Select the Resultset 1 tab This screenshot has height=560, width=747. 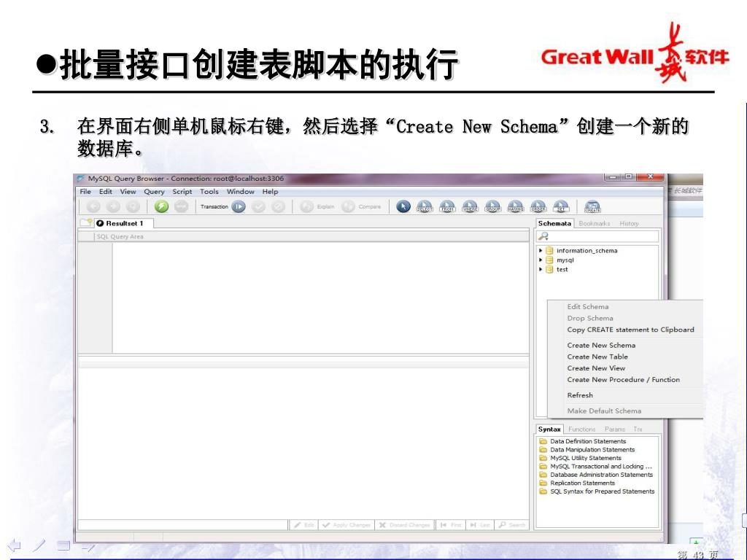click(124, 223)
